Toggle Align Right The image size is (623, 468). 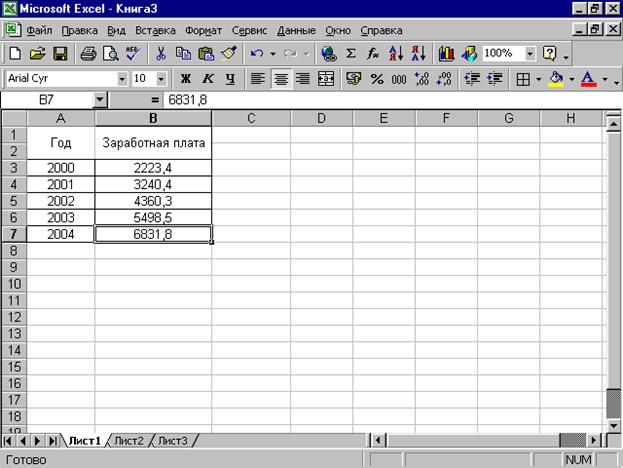click(303, 79)
